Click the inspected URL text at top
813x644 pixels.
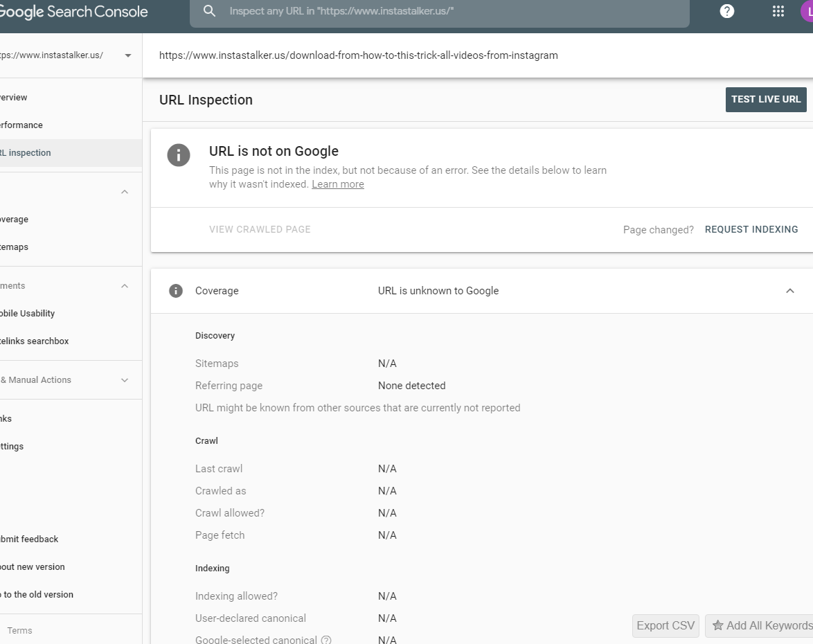pos(358,55)
